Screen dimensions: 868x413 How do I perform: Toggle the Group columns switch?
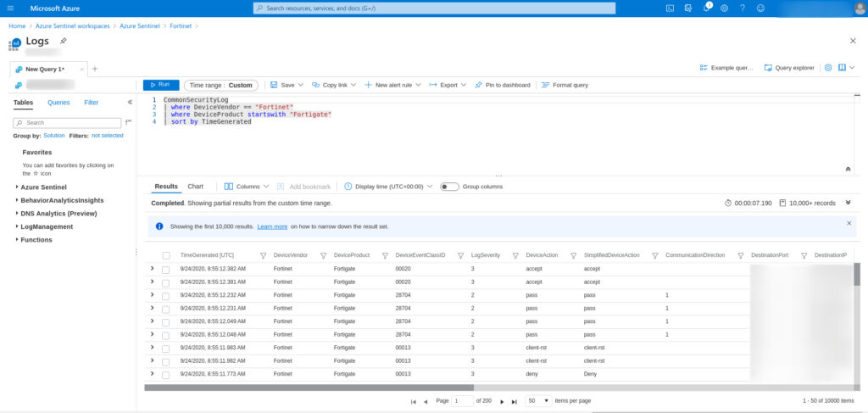449,187
